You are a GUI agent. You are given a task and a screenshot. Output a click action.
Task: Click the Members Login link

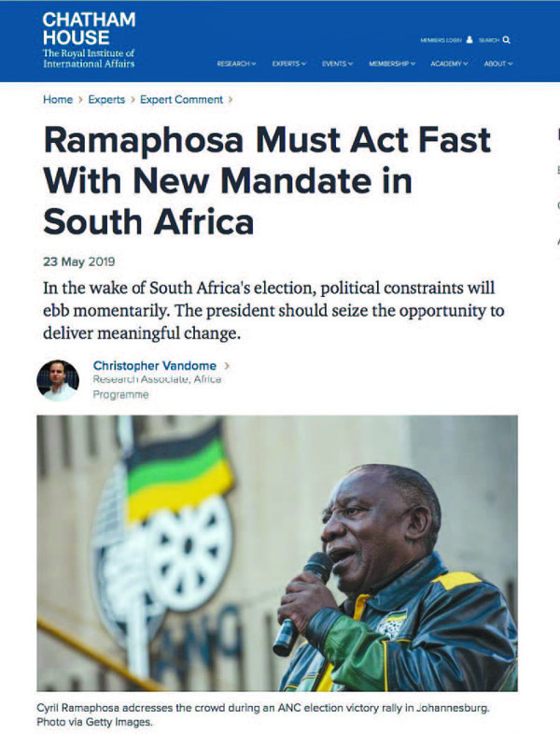(441, 40)
